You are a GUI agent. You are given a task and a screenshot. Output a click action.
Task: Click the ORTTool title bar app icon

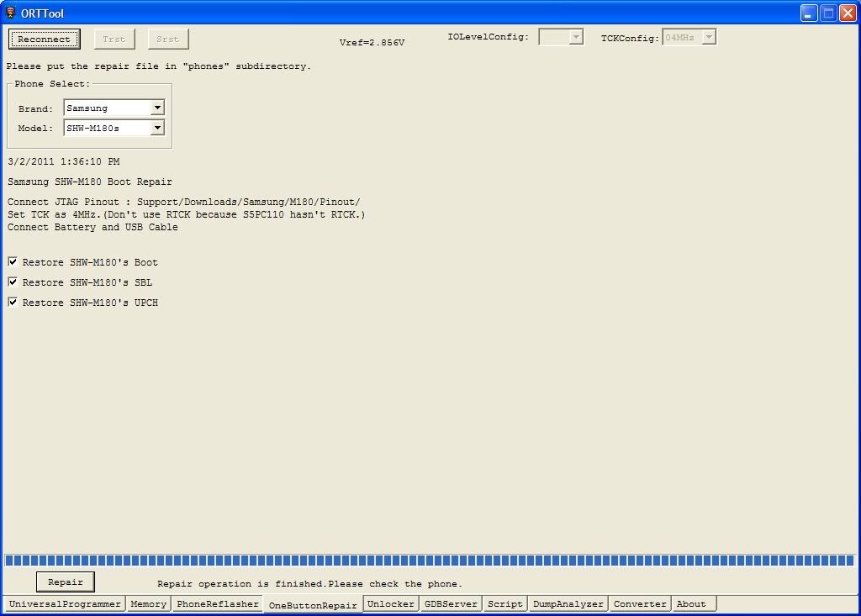(x=10, y=12)
